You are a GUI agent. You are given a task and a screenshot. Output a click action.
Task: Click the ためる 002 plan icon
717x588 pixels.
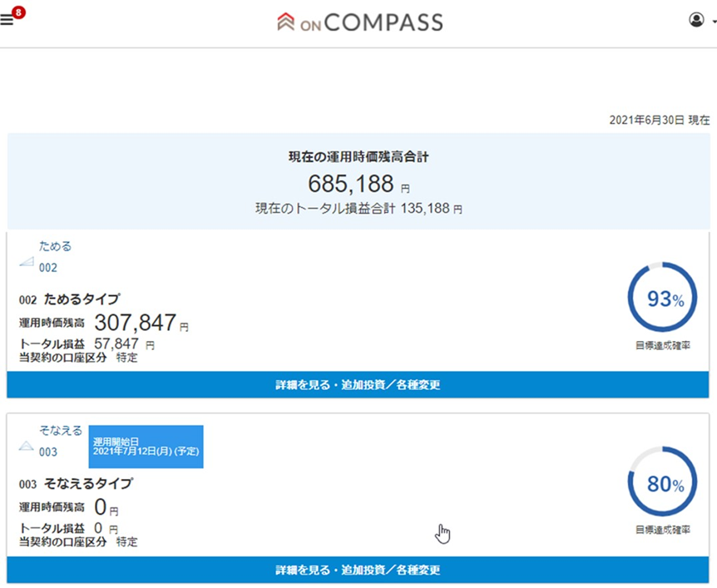pos(27,261)
